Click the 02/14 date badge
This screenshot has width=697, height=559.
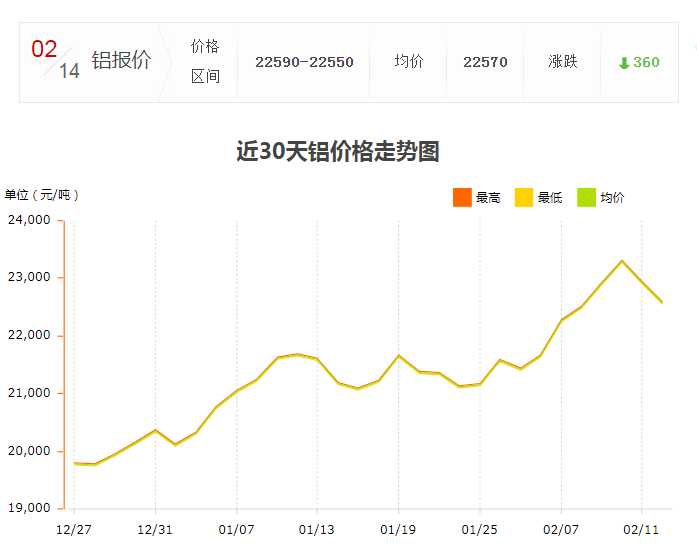coord(55,60)
